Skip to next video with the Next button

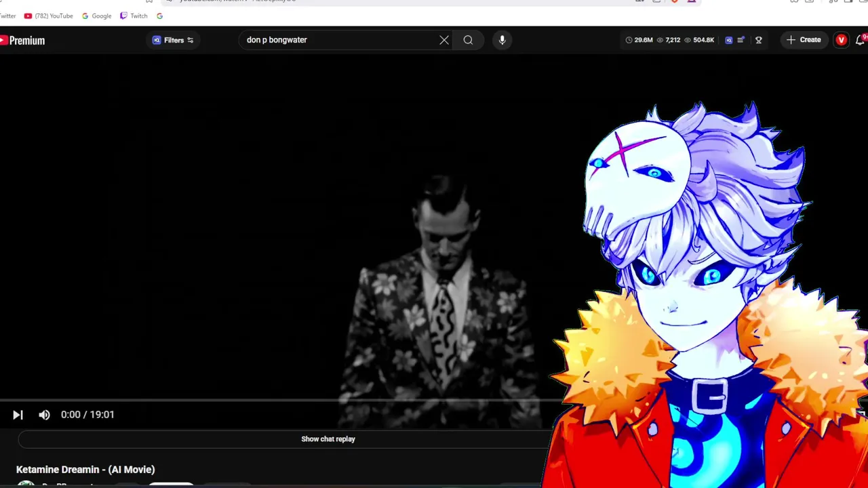click(x=18, y=415)
